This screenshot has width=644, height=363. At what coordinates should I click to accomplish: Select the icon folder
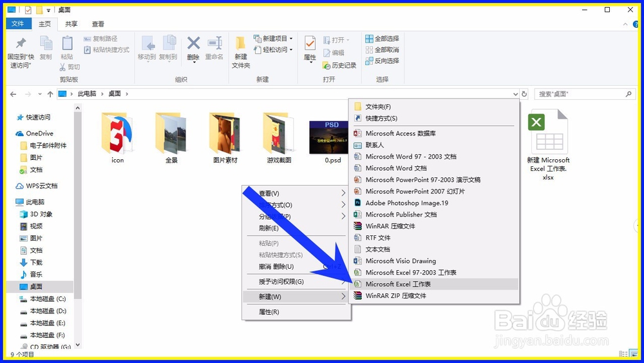pos(117,138)
